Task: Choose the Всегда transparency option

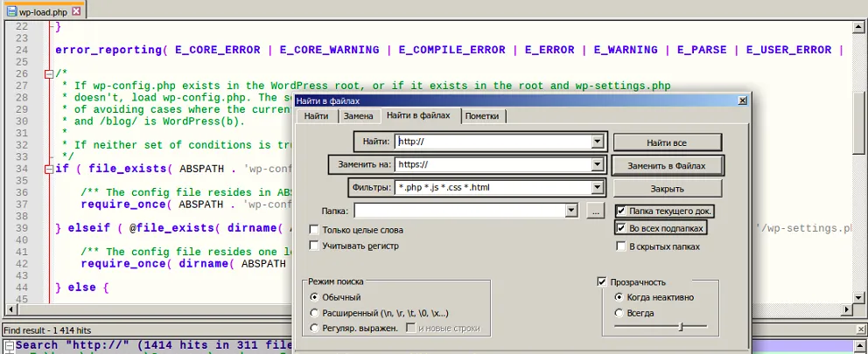Action: tap(619, 312)
